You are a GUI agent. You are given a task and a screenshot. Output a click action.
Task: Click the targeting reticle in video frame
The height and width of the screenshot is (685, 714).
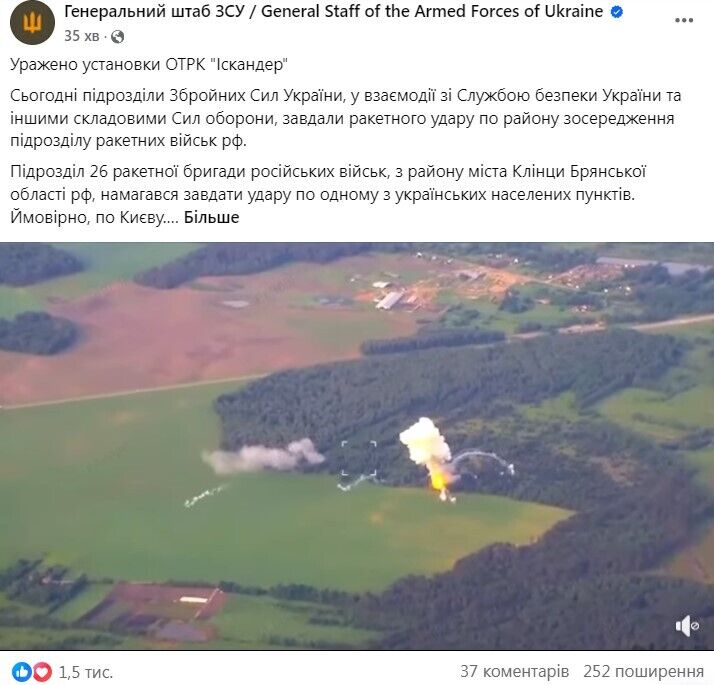(359, 459)
